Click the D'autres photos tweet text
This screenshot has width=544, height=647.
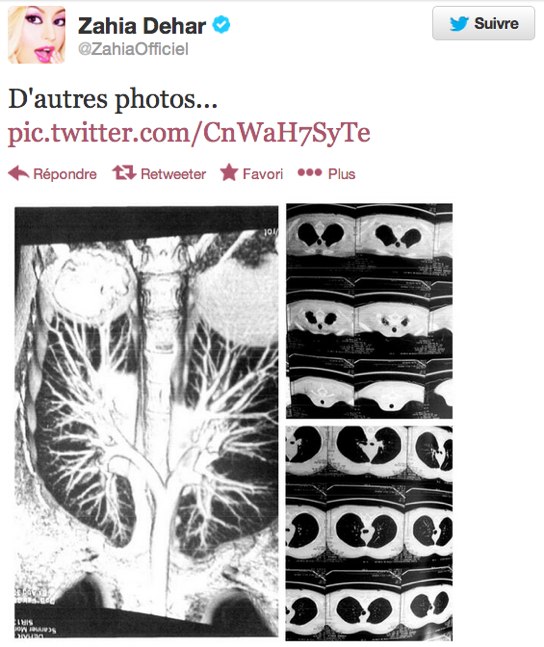(113, 100)
